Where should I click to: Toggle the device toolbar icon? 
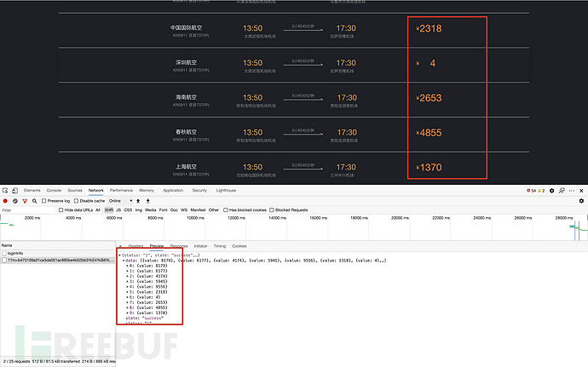(x=15, y=191)
